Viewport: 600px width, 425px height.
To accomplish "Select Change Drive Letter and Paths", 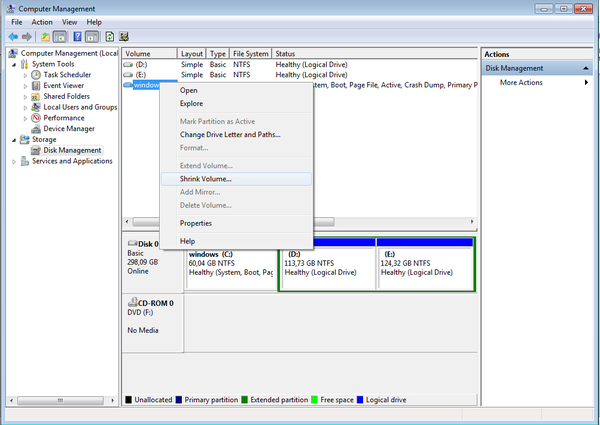I will point(236,135).
